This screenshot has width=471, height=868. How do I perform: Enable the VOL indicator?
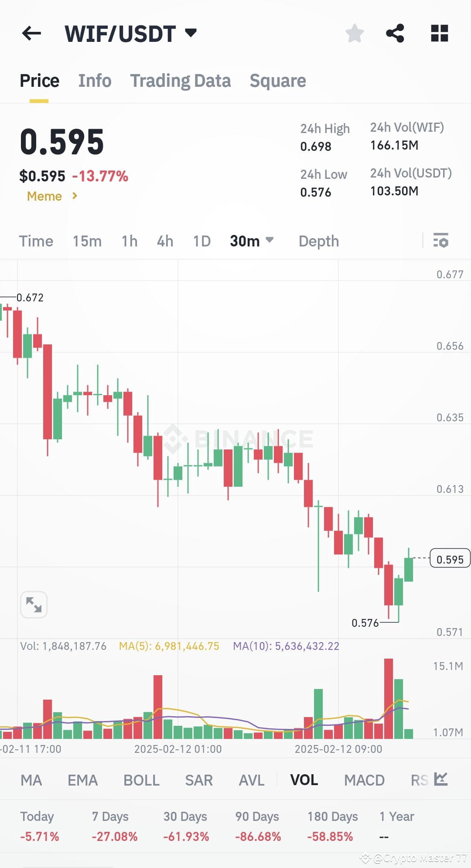point(304,780)
